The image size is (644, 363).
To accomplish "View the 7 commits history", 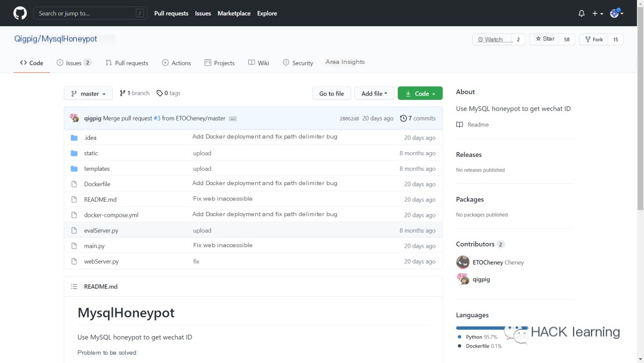I will [x=417, y=118].
